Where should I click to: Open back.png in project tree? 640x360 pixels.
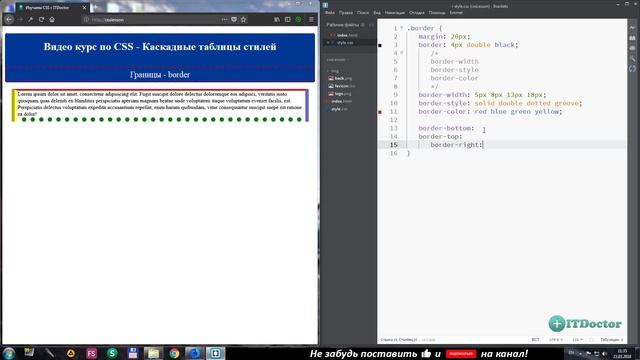[342, 78]
